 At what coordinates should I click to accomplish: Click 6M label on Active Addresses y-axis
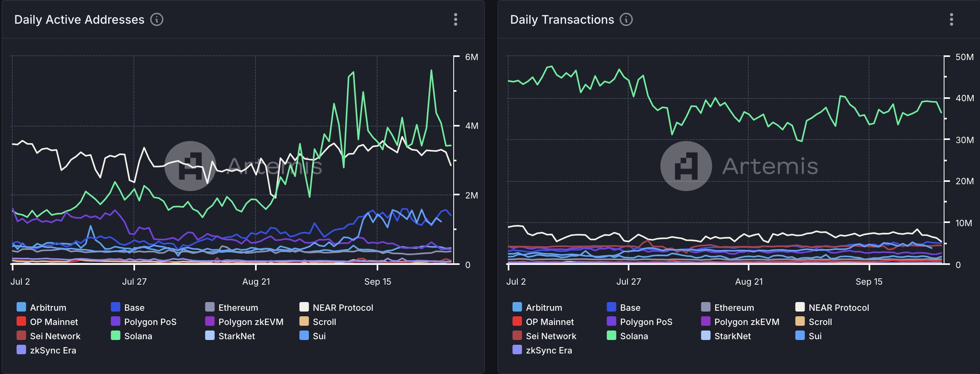click(x=471, y=57)
